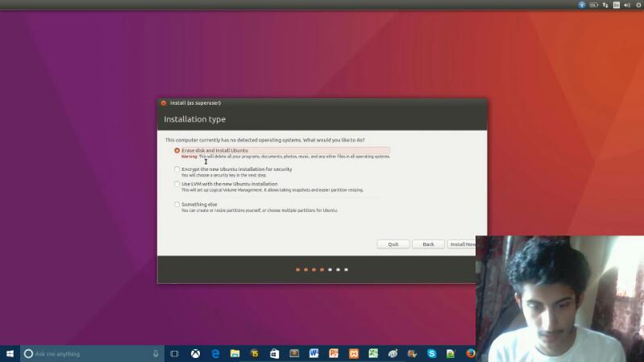The height and width of the screenshot is (362, 644).
Task: Click the Cortana microphone icon
Action: pos(156,354)
